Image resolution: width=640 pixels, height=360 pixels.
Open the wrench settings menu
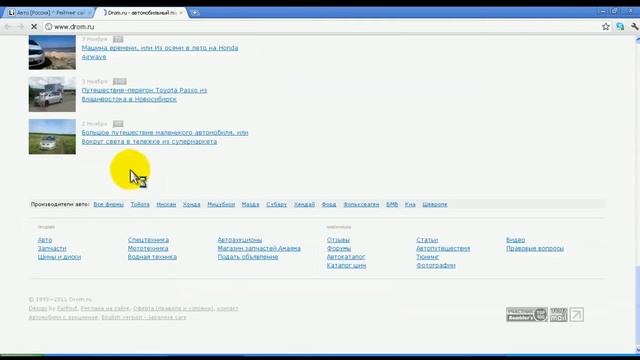[634, 27]
